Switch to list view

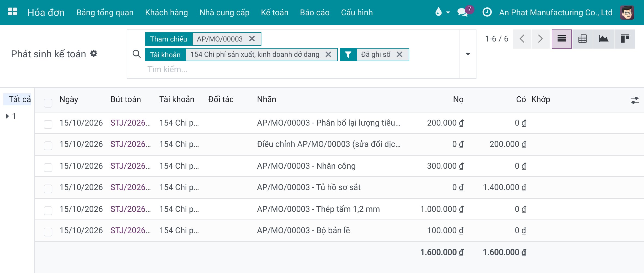pyautogui.click(x=562, y=39)
